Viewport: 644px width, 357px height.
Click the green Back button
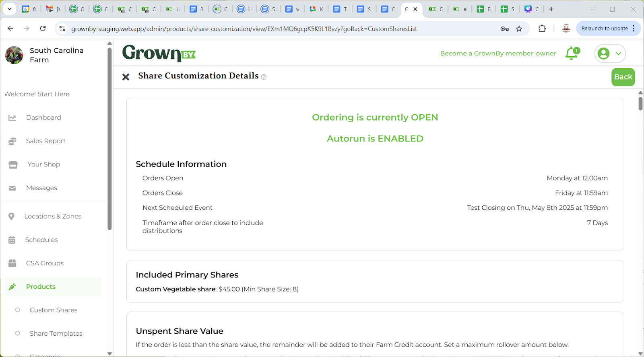pyautogui.click(x=623, y=77)
